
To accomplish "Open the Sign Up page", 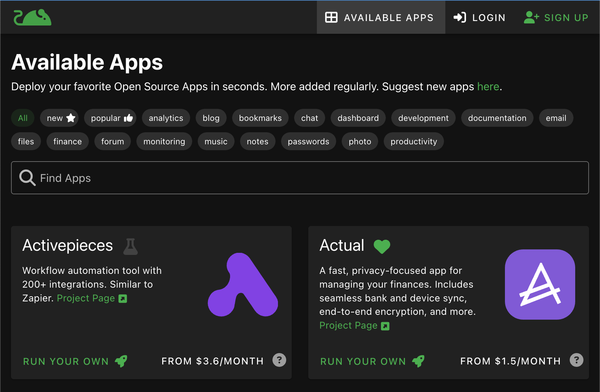I will [556, 18].
